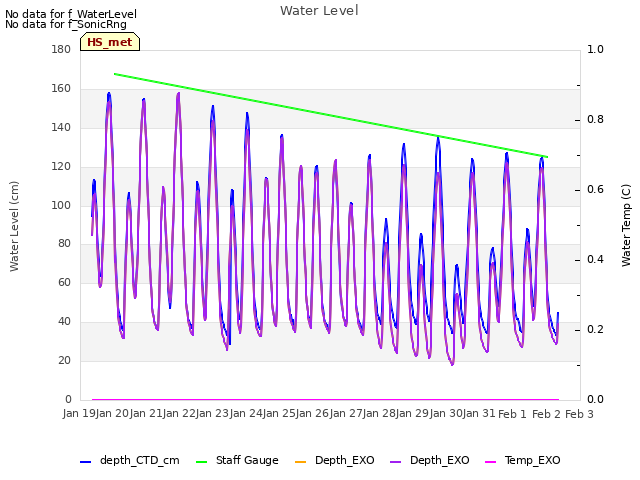Click the 'No data for f_SonicRng' message
Image resolution: width=640 pixels, height=480 pixels.
pyautogui.click(x=66, y=24)
